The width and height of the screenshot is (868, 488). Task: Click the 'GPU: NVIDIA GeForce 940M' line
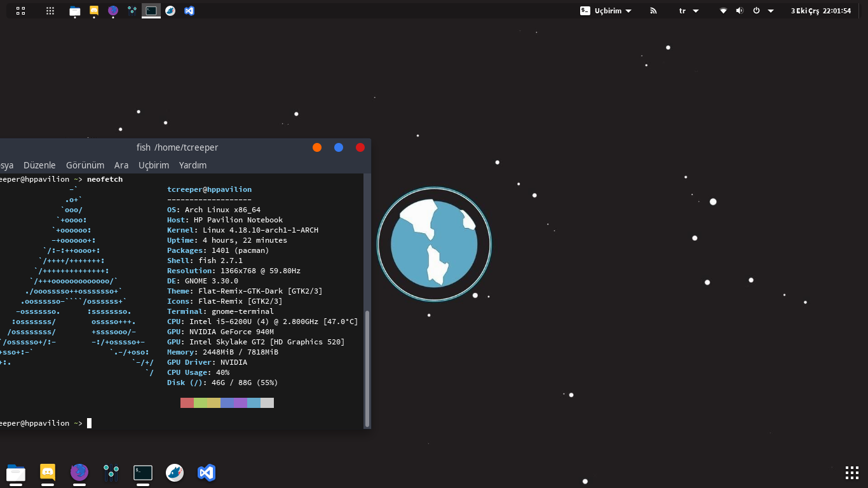coord(220,332)
